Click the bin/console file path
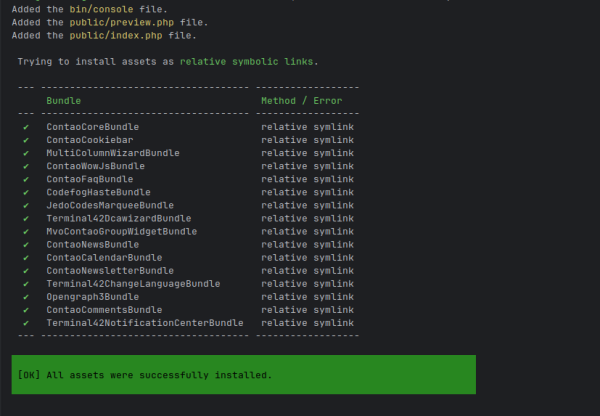 pyautogui.click(x=101, y=9)
